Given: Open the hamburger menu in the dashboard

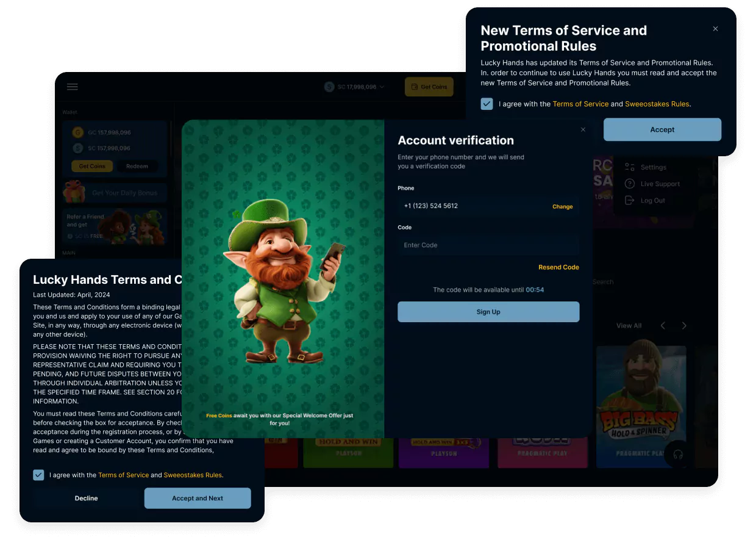Looking at the screenshot, I should 73,87.
